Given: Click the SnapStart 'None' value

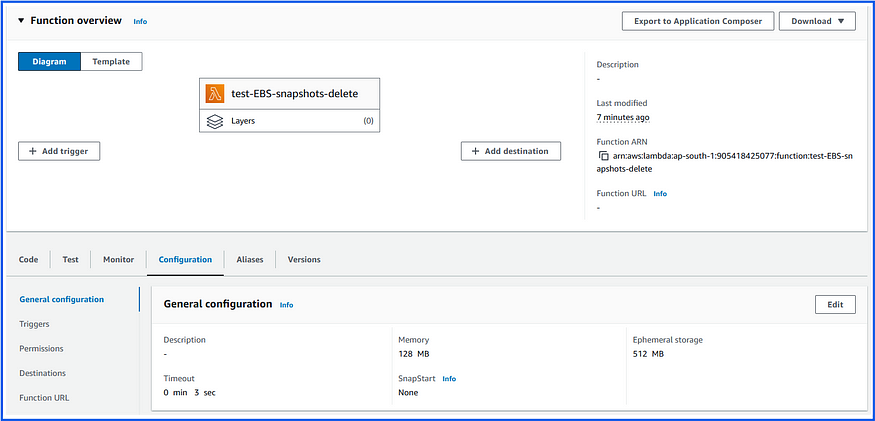Looking at the screenshot, I should [408, 393].
